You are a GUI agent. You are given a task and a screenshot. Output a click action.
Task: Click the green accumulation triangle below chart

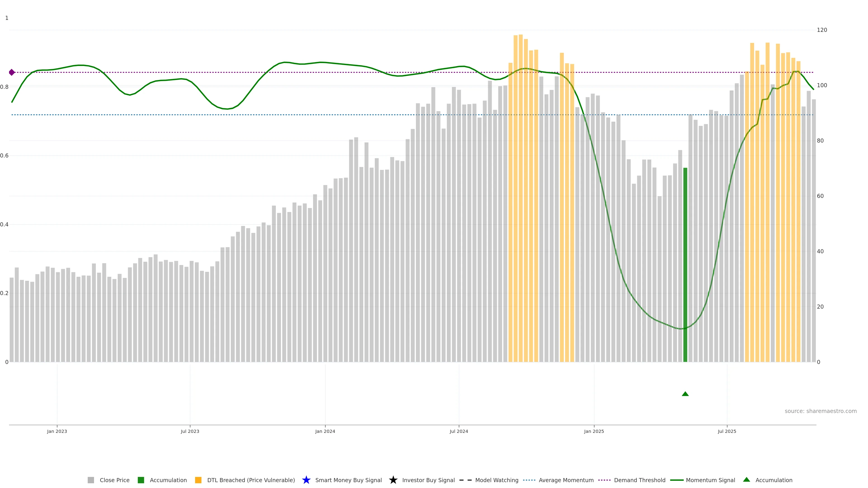pyautogui.click(x=685, y=394)
